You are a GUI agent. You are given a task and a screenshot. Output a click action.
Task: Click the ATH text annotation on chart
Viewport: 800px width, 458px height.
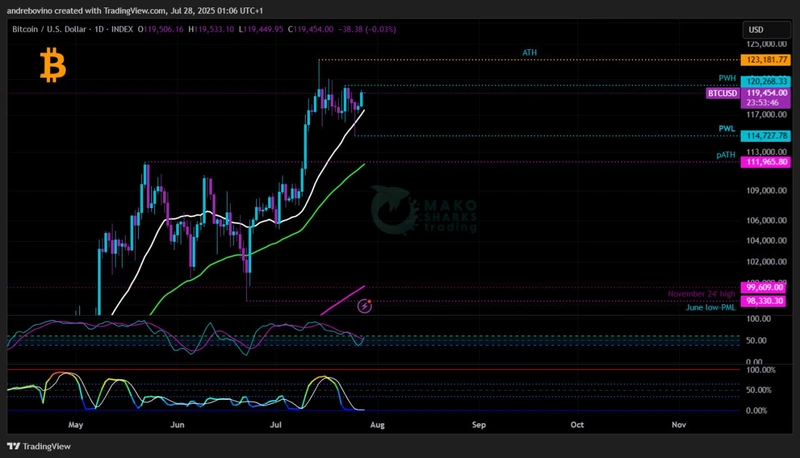point(529,51)
